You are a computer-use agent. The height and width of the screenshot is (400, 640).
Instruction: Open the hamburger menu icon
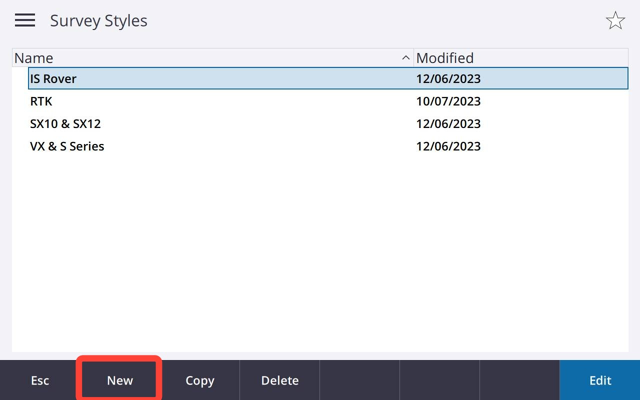point(25,20)
